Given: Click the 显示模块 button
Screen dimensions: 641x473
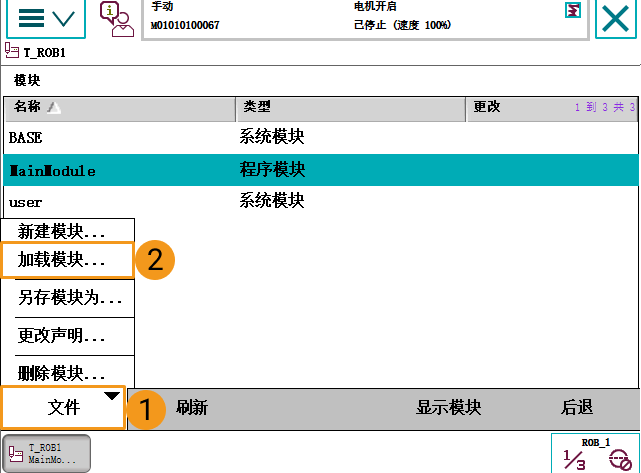Looking at the screenshot, I should [448, 408].
